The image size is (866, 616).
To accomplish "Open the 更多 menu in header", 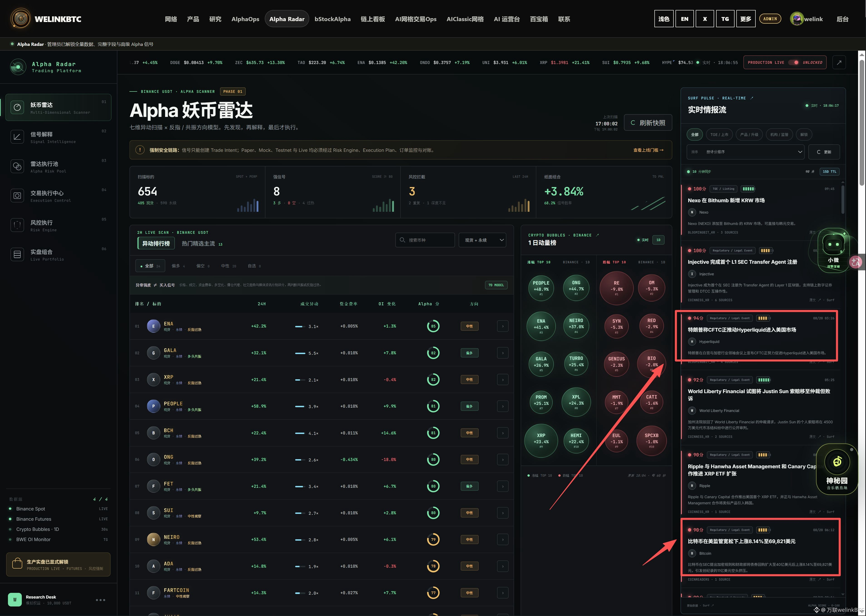I will [746, 19].
